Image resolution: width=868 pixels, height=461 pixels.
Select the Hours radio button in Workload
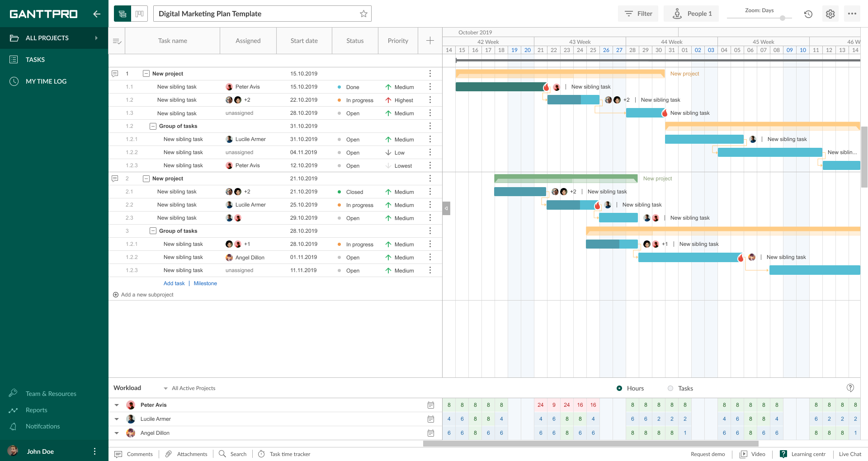tap(619, 388)
